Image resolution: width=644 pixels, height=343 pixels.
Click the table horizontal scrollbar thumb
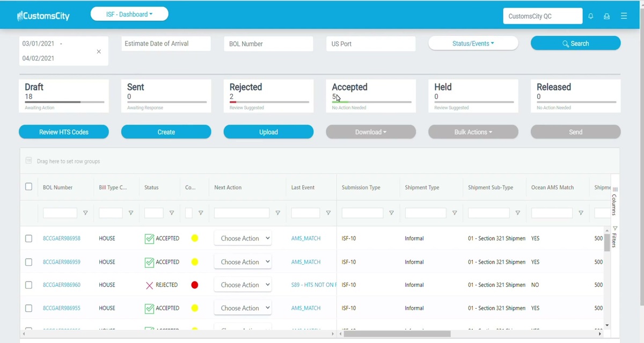click(397, 334)
